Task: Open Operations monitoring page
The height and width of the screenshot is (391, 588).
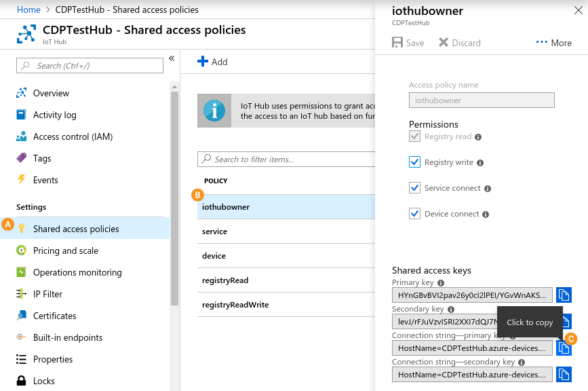Action: click(x=77, y=272)
